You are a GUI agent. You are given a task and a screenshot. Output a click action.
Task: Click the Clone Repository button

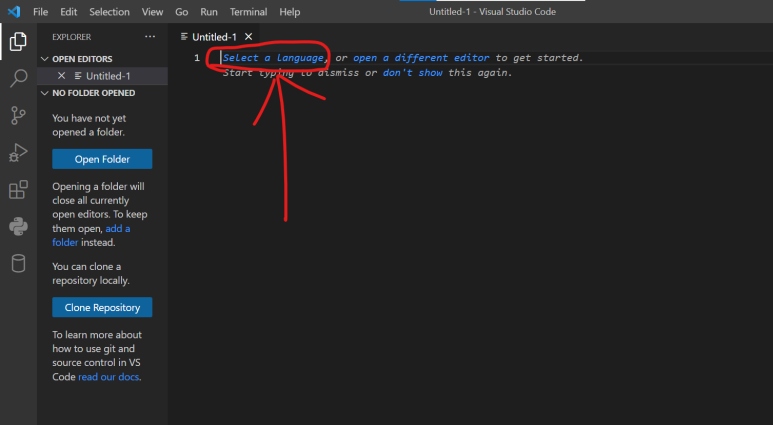102,307
